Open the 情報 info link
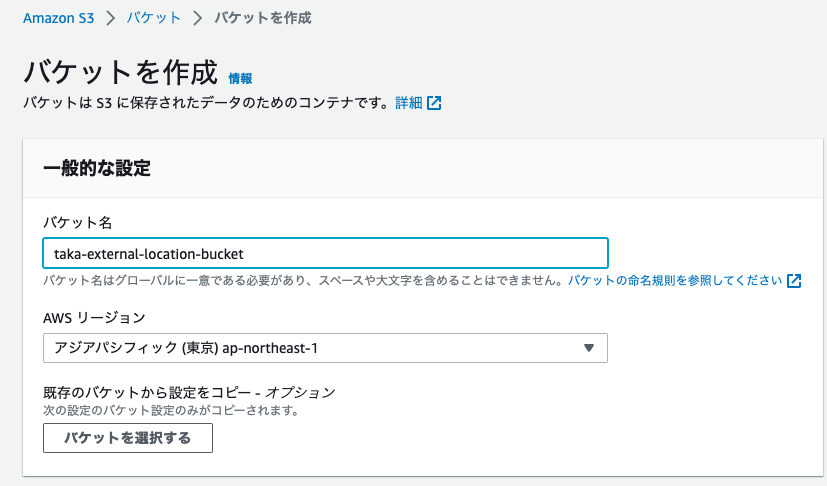 (240, 78)
